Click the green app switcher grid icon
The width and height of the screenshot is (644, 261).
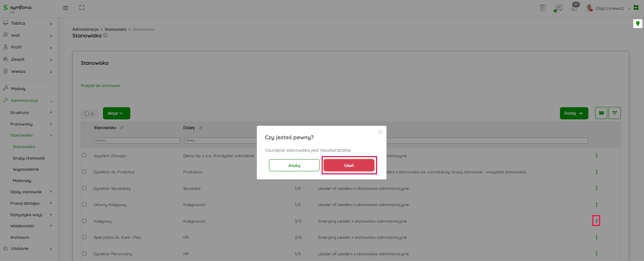(636, 8)
